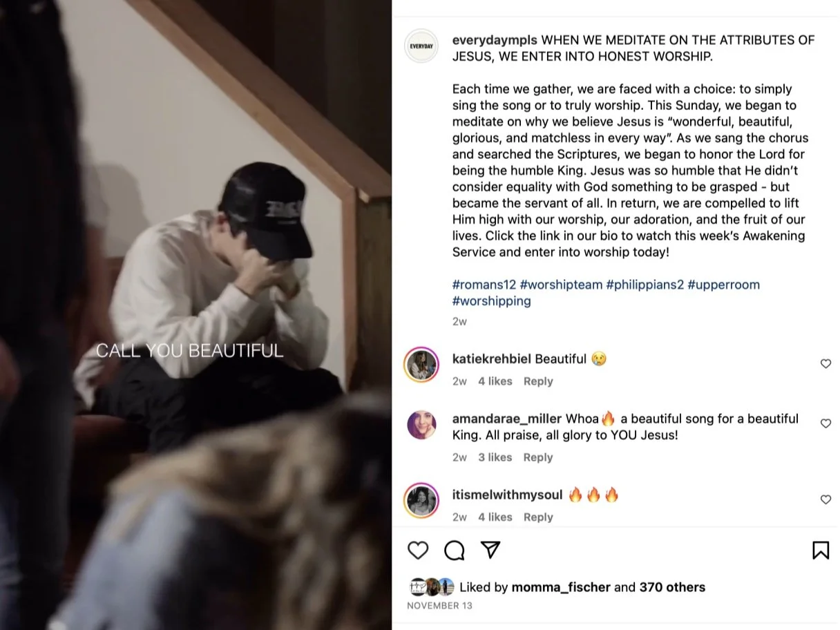Open momma_fischer's profile link
This screenshot has height=630, width=840.
[x=561, y=587]
